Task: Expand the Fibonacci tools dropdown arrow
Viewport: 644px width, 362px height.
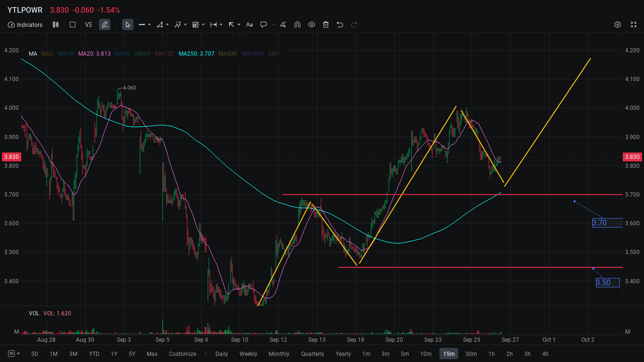Action: (203, 25)
